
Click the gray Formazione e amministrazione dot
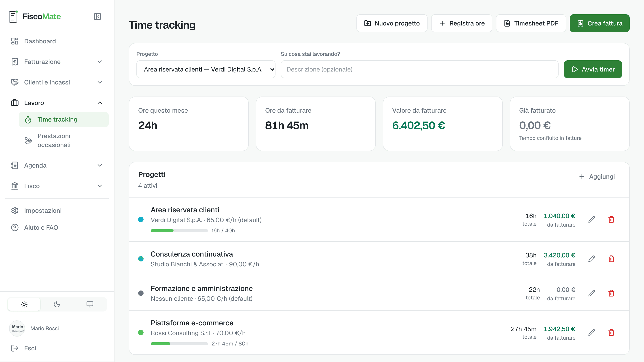pos(141,293)
